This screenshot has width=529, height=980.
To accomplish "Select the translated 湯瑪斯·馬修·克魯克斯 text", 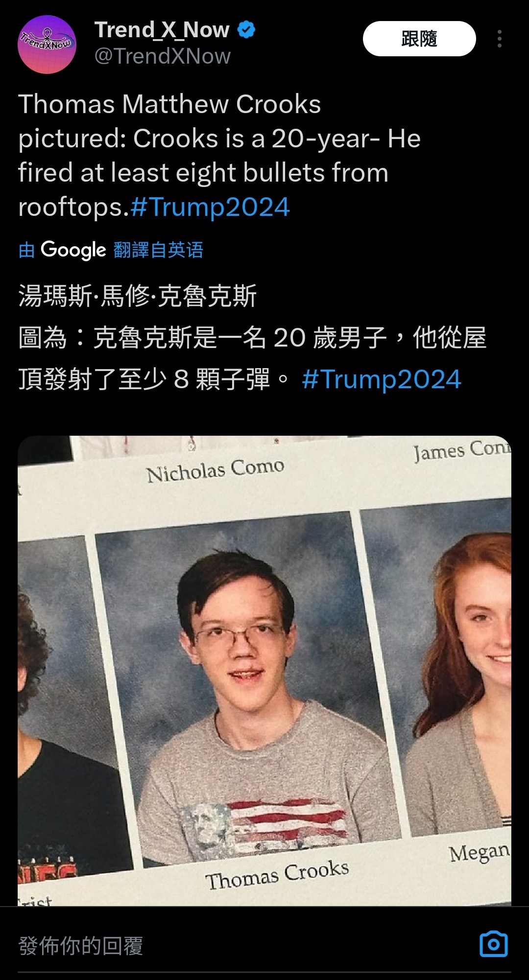I will click(x=138, y=296).
